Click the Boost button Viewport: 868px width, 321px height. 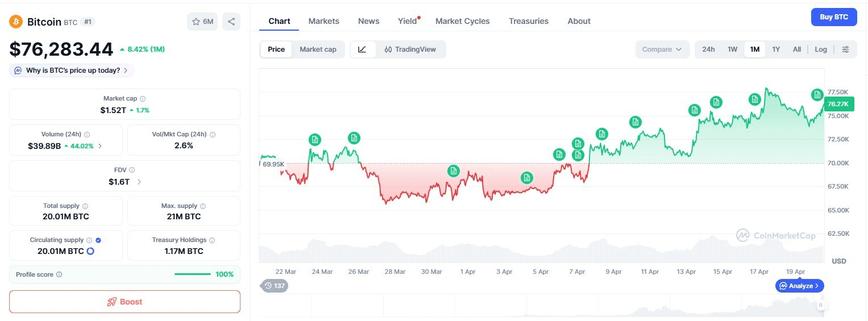tap(124, 302)
